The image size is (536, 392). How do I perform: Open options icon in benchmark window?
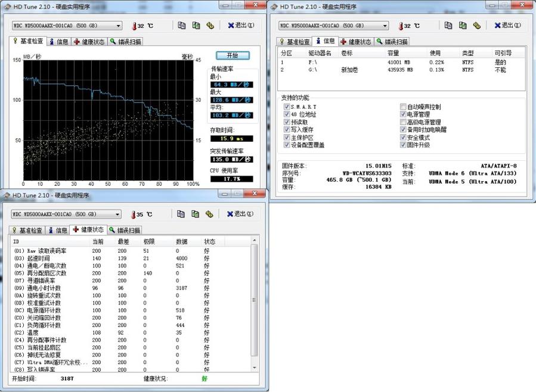click(210, 25)
